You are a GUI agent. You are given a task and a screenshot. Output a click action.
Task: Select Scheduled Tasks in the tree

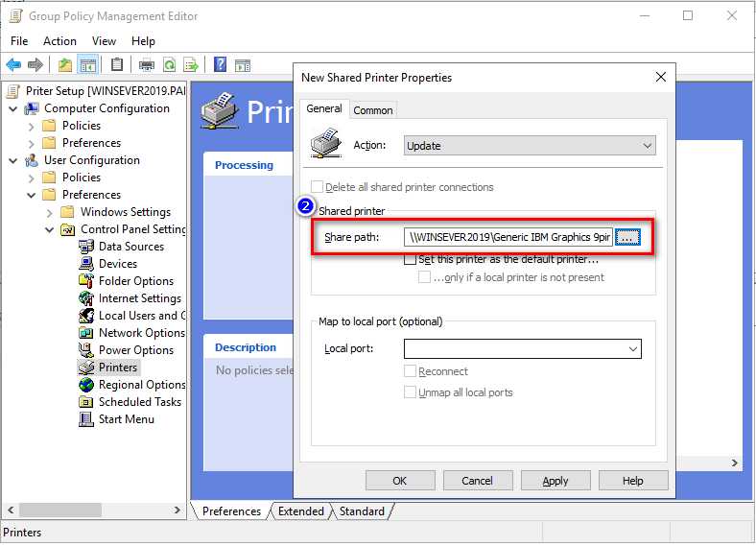[x=140, y=403]
